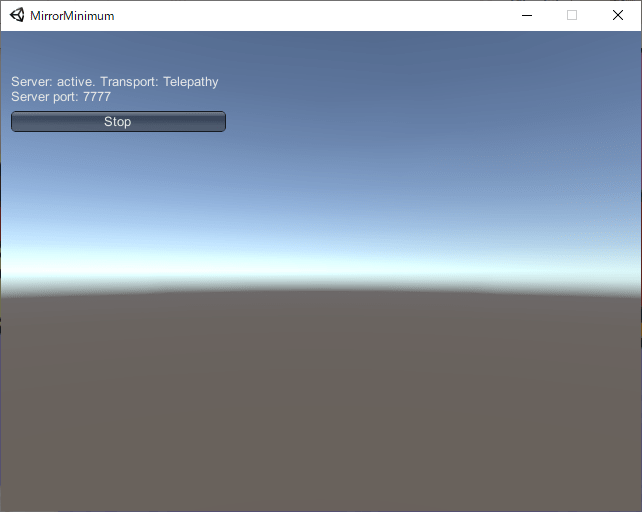
Task: Close the MirrorMinimum window
Action: tap(618, 16)
